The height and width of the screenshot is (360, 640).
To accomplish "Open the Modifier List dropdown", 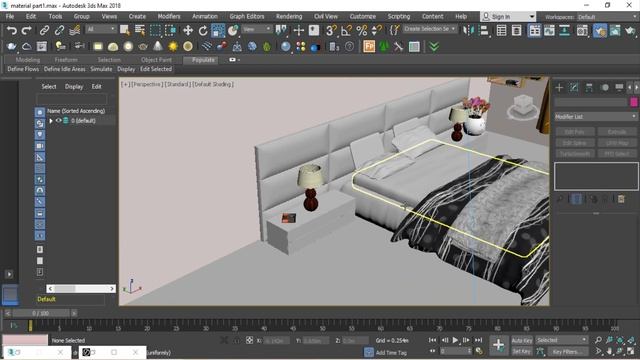I will pos(596,116).
